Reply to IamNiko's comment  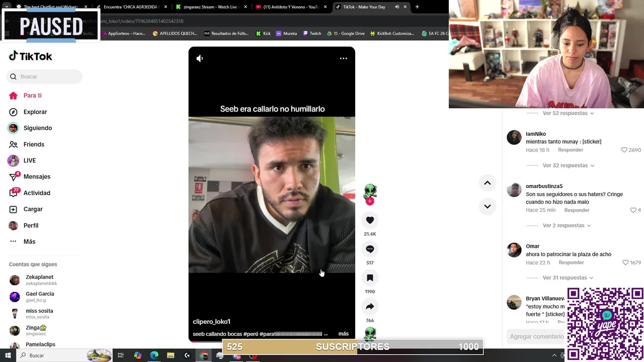[x=571, y=150]
